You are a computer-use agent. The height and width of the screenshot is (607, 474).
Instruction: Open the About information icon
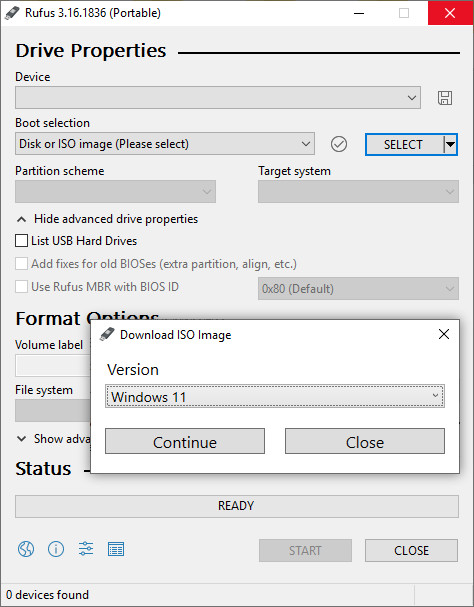pos(56,549)
